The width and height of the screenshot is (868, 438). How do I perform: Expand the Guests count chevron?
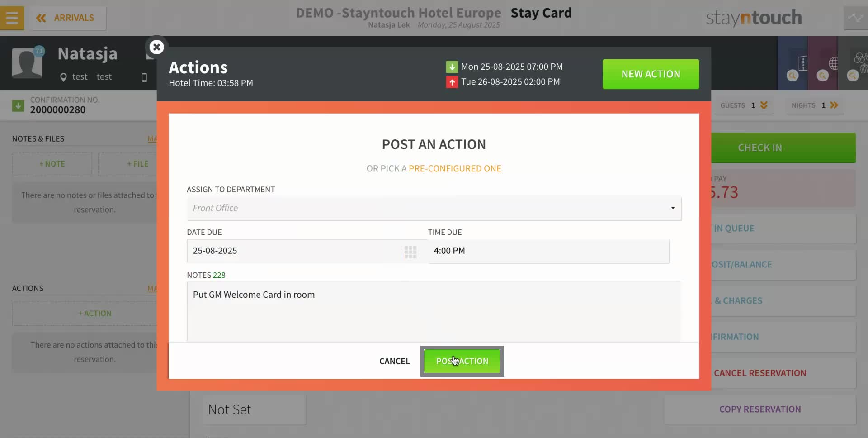point(764,105)
